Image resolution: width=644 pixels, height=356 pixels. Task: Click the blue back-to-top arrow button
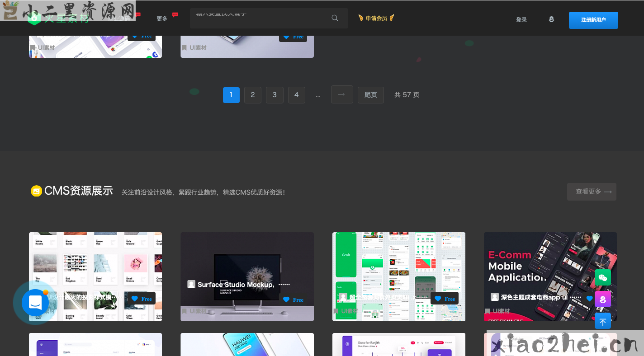point(603,321)
